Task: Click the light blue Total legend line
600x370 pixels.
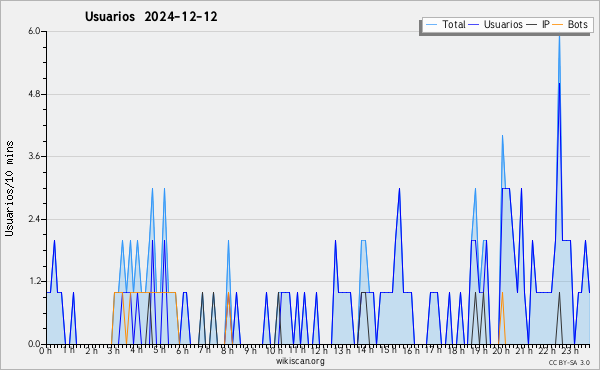Action: point(431,24)
